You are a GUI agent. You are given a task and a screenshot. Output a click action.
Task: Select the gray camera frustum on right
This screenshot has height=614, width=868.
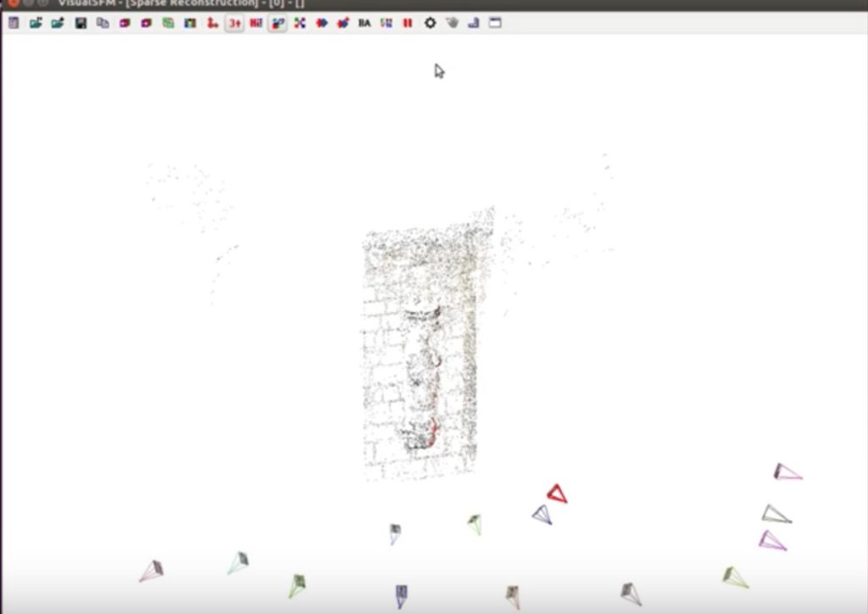775,514
